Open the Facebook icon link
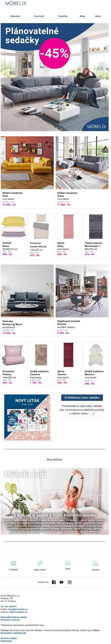 click(54, 582)
